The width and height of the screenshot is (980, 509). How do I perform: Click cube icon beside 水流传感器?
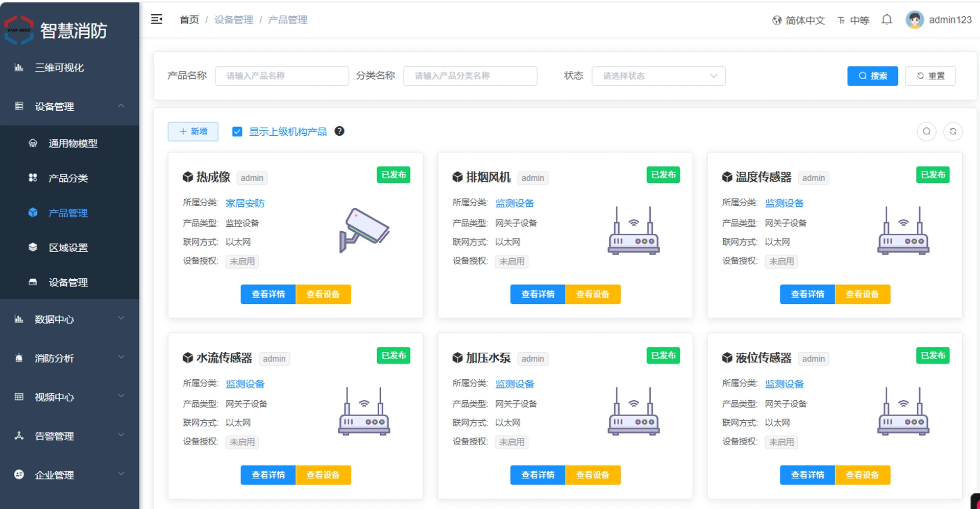click(188, 358)
